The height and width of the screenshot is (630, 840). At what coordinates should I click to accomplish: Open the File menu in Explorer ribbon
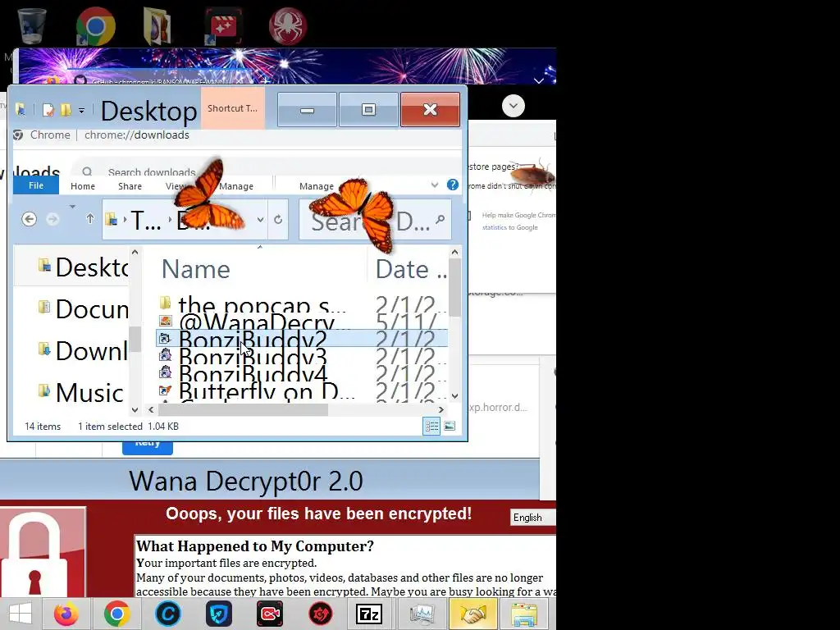tap(36, 185)
